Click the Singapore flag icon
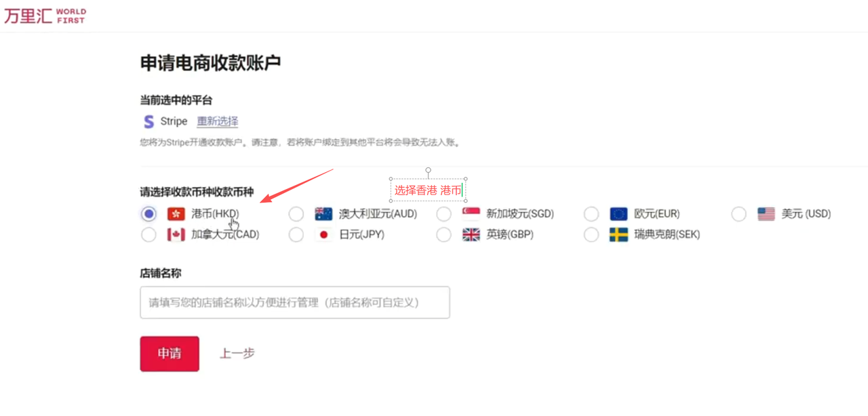 (471, 214)
